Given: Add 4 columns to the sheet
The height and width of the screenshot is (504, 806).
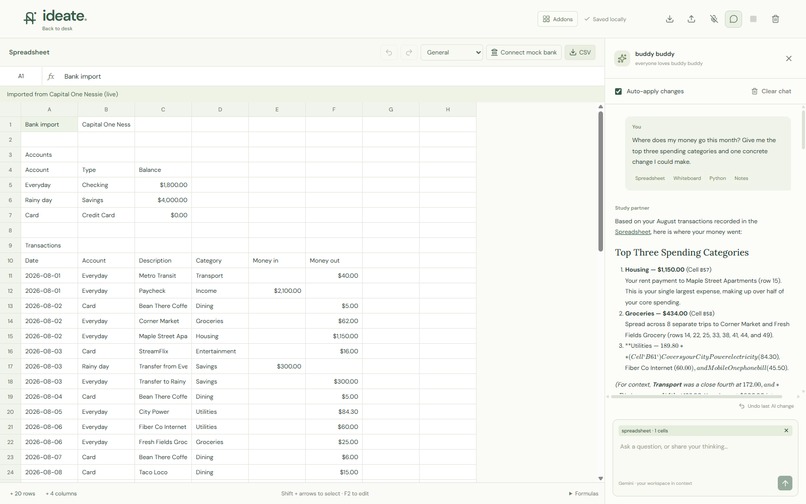Looking at the screenshot, I should click(61, 494).
